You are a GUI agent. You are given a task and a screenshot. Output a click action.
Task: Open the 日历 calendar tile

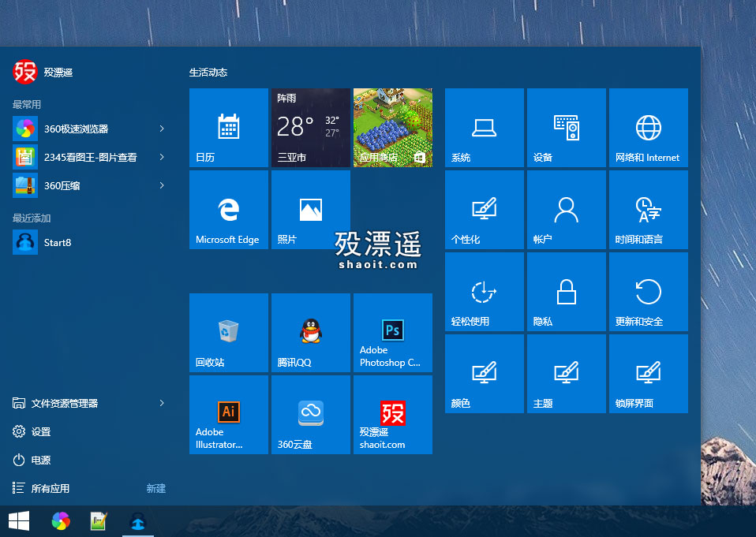click(229, 128)
